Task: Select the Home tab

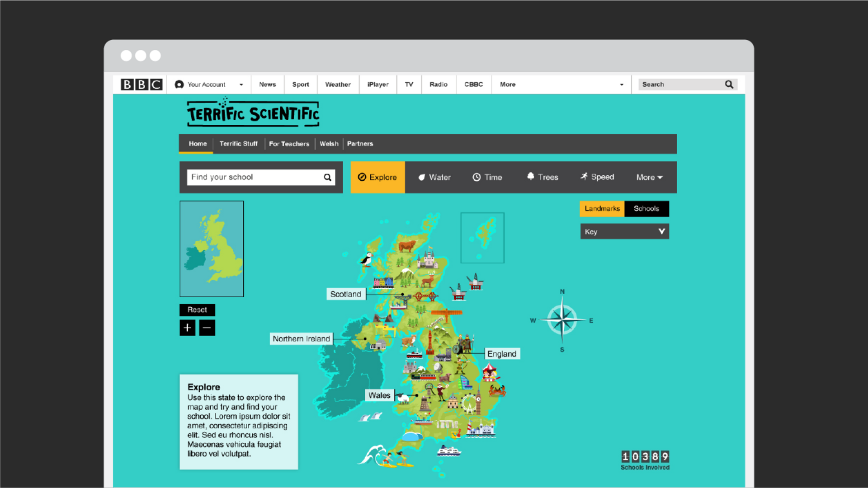Action: [198, 144]
